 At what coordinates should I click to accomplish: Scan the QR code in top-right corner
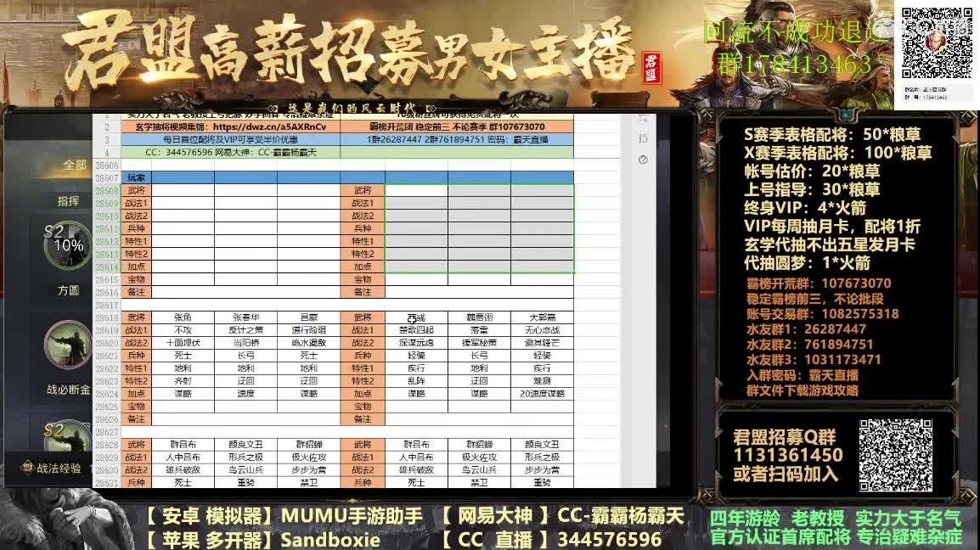(x=936, y=43)
